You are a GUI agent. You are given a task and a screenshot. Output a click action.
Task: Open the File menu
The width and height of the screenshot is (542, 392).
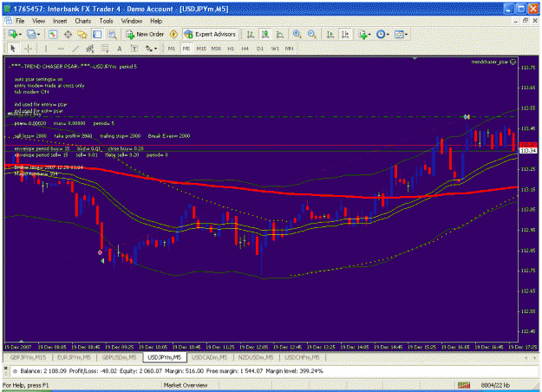click(20, 21)
